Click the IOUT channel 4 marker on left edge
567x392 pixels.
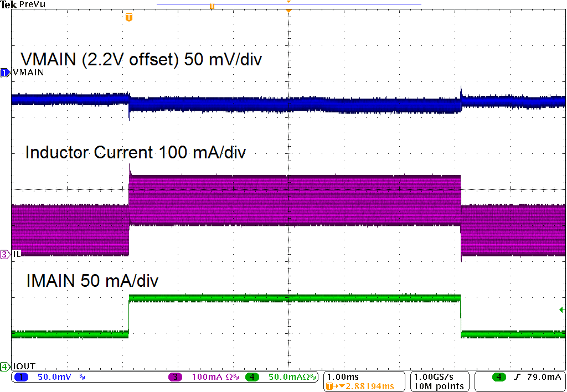[x=4, y=366]
